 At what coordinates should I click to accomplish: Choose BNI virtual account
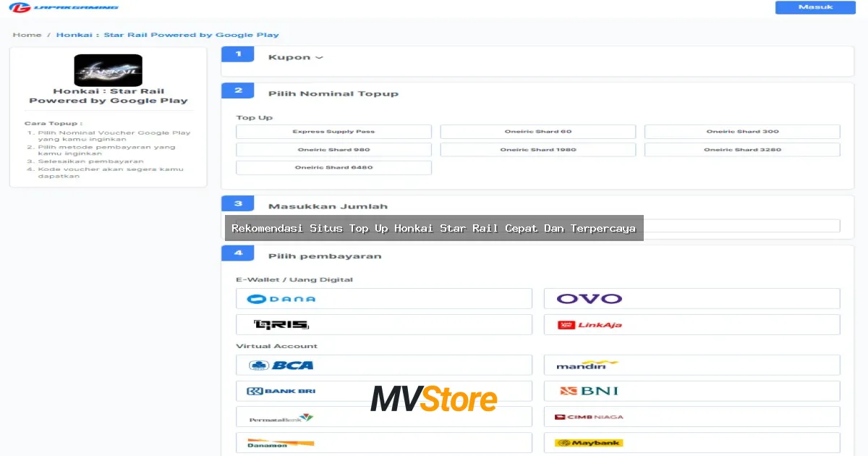point(692,392)
